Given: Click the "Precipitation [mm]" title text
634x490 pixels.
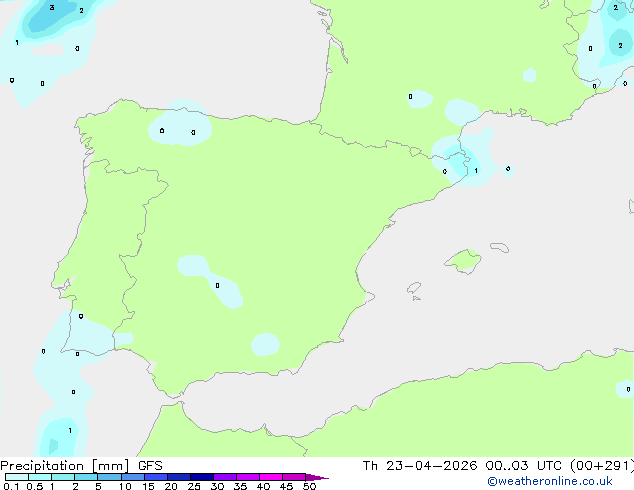Looking at the screenshot, I should [65, 466].
